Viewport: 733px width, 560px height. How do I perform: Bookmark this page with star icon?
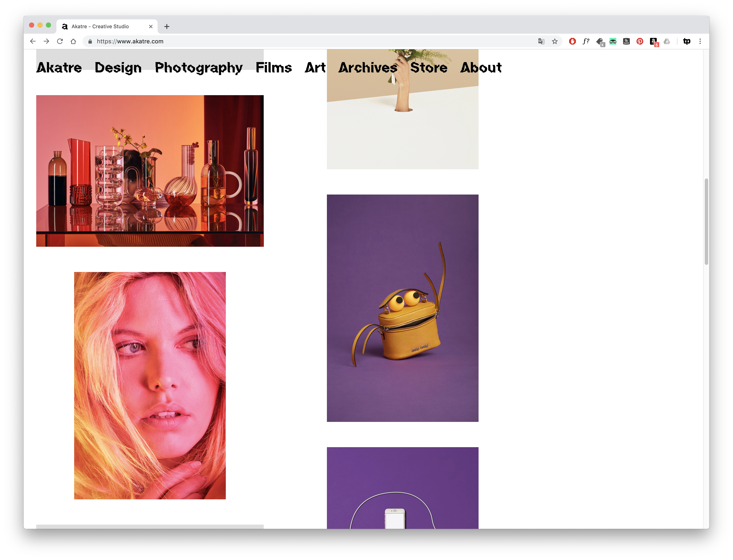click(555, 41)
